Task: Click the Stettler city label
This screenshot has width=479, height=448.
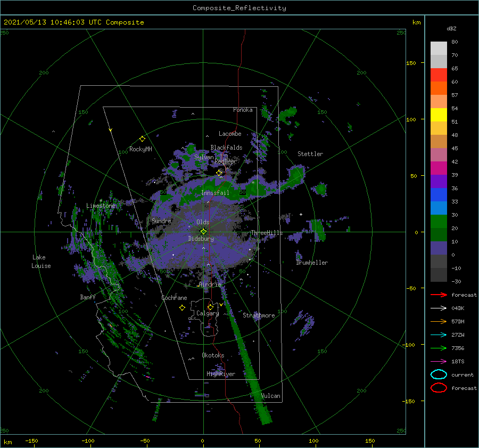Action: (310, 154)
